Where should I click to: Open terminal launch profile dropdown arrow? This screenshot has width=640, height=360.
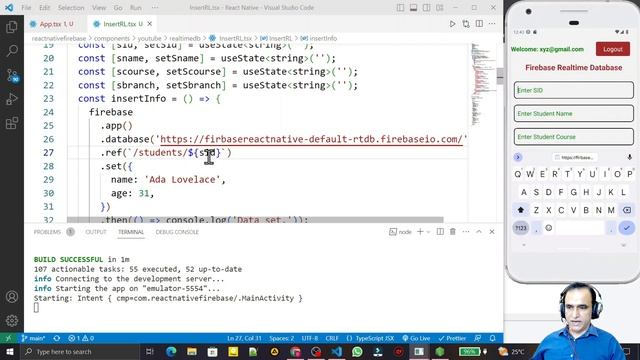pos(428,232)
